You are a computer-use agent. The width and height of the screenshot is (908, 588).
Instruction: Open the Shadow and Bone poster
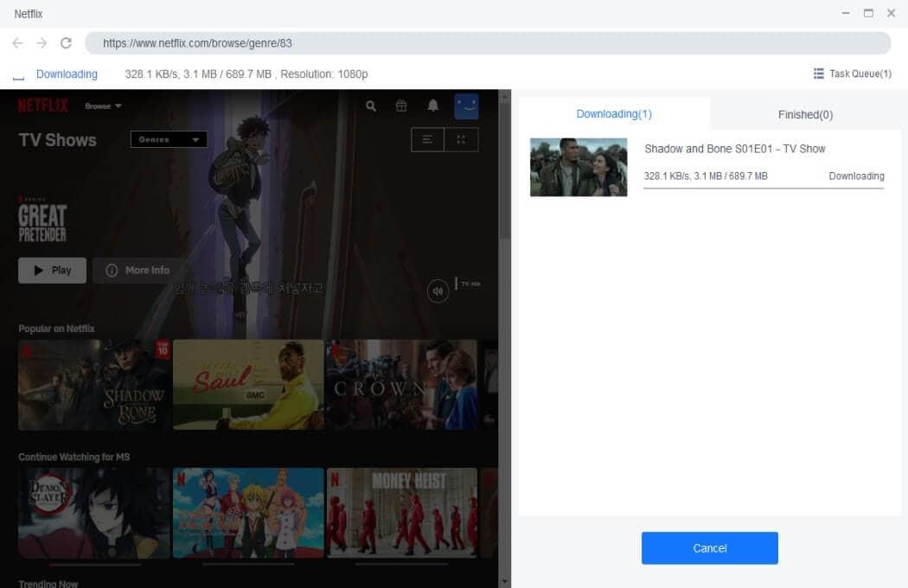point(94,386)
